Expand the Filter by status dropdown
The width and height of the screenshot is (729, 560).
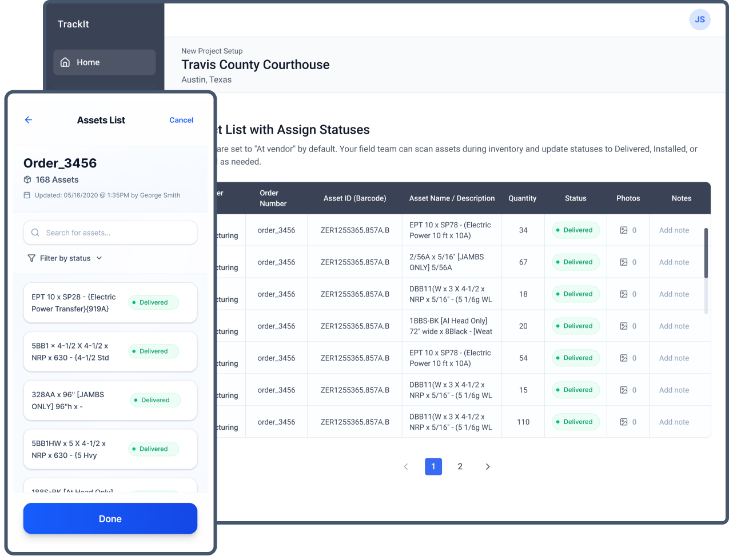(65, 258)
